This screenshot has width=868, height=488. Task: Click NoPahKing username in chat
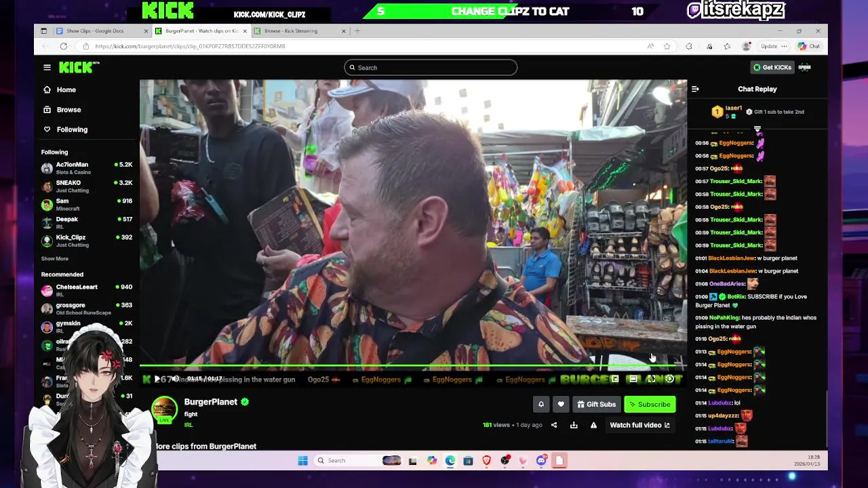coord(724,318)
